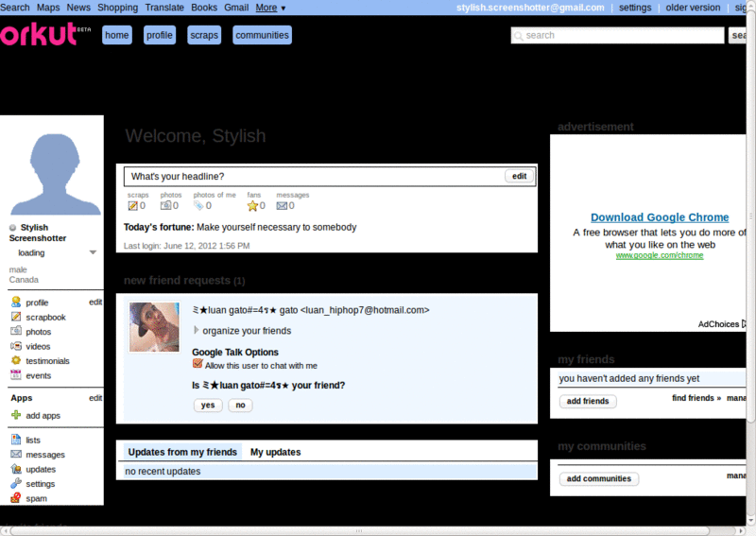Click the photos counter icon
Viewport: 756px width, 536px height.
click(165, 205)
